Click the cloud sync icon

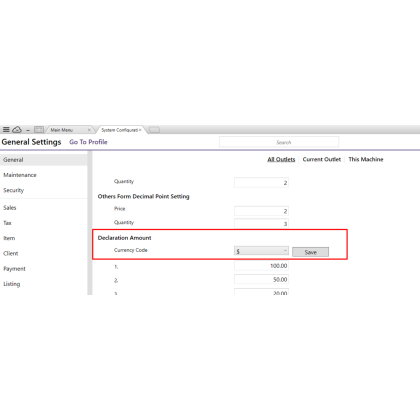tap(17, 129)
